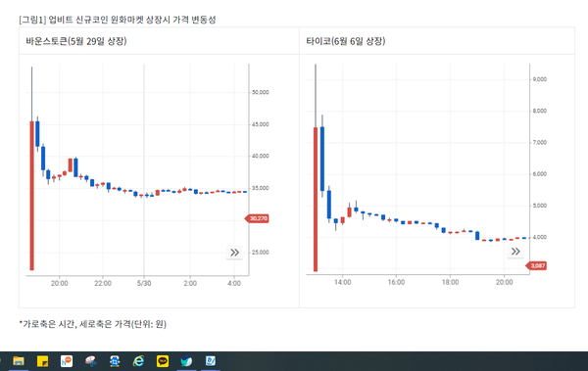588x371 pixels.
Task: Click the large blue second candle of 타이코
Action: (x=322, y=159)
